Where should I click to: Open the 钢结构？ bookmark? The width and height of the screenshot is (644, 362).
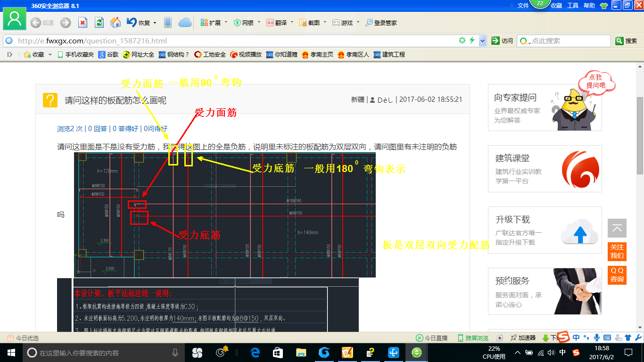(x=174, y=55)
